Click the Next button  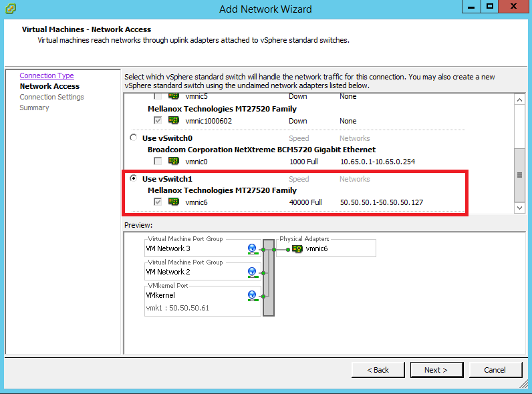(x=435, y=370)
